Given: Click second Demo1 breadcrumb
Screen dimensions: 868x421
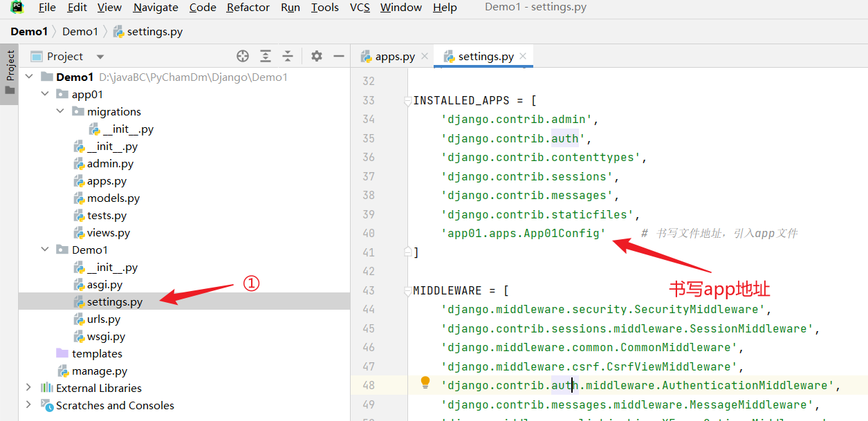Looking at the screenshot, I should pyautogui.click(x=80, y=31).
